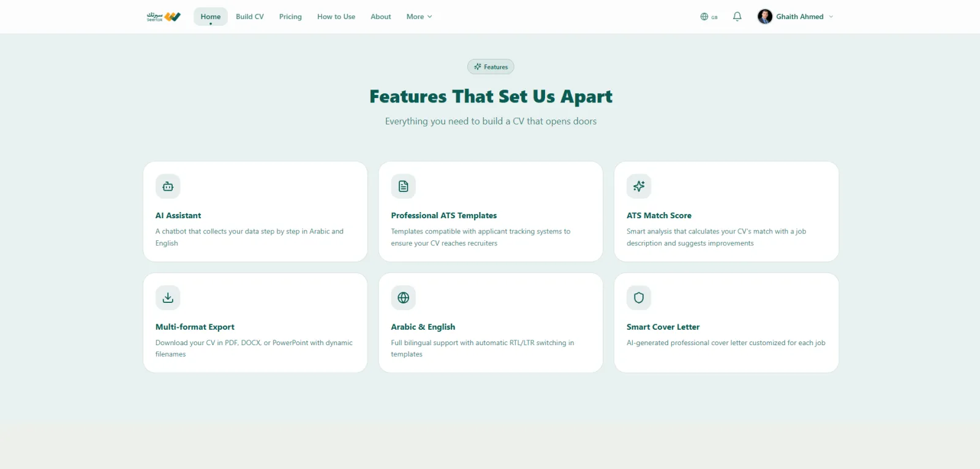Click Ghaith Ahmed's profile avatar
Screen dimensions: 980x469
point(764,17)
